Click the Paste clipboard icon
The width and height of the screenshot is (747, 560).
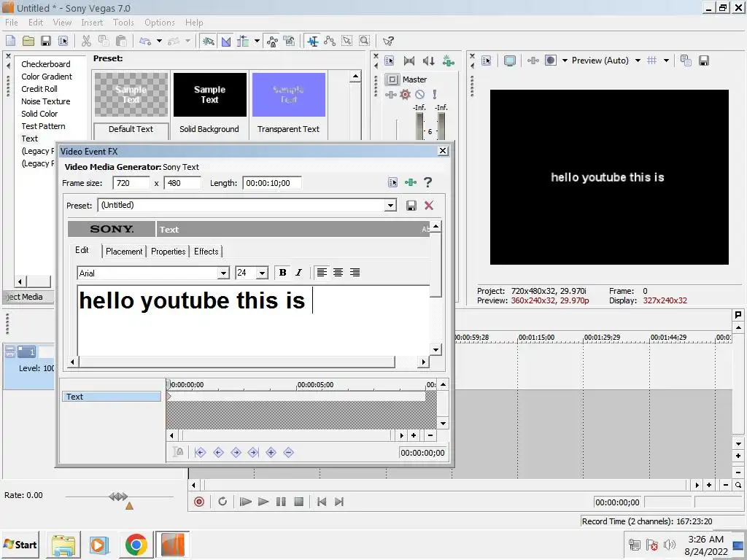pyautogui.click(x=122, y=41)
